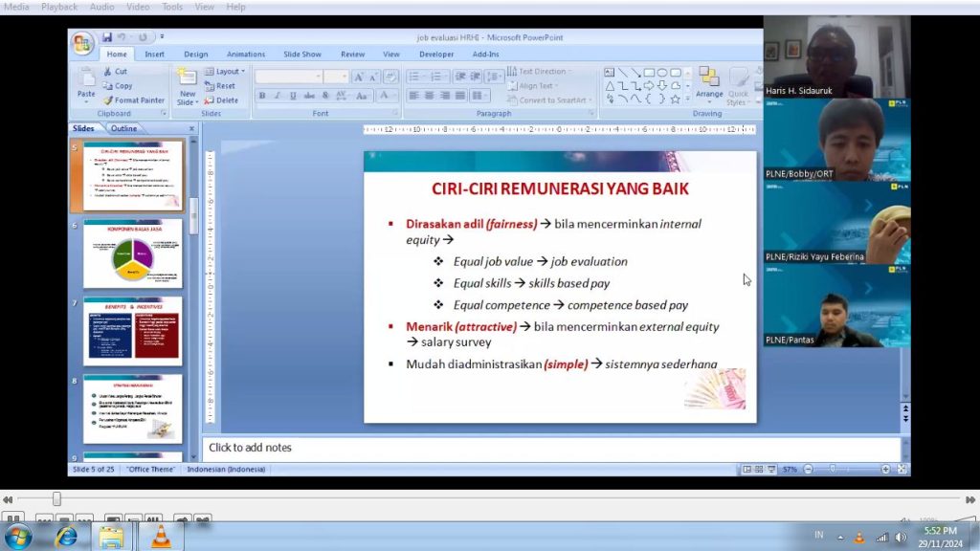
Task: Open VLC media player from the taskbar
Action: coord(160,537)
